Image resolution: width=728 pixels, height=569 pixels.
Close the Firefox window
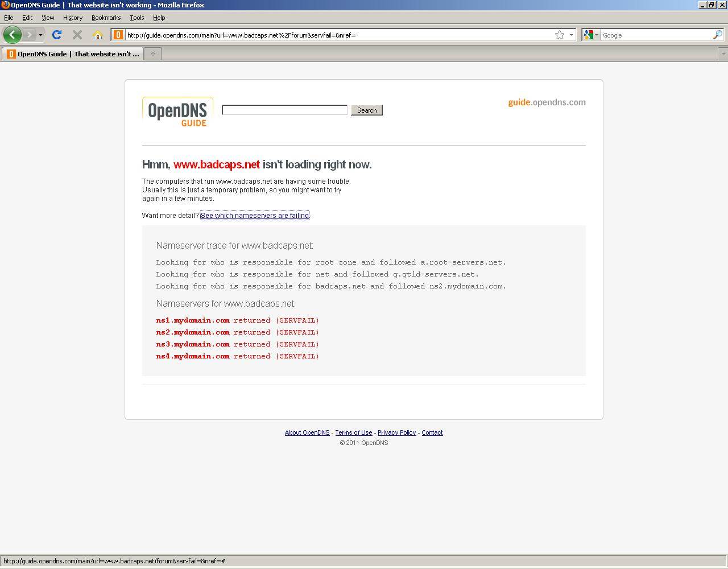click(x=722, y=5)
